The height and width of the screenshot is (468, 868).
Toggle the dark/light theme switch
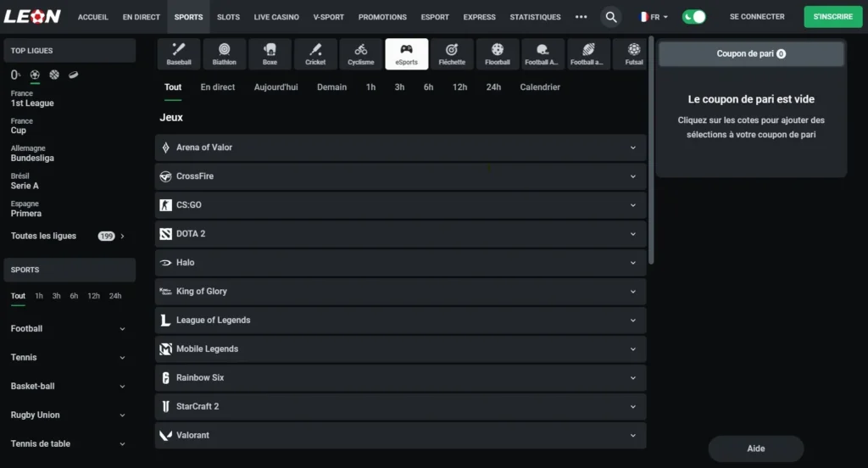pos(693,17)
